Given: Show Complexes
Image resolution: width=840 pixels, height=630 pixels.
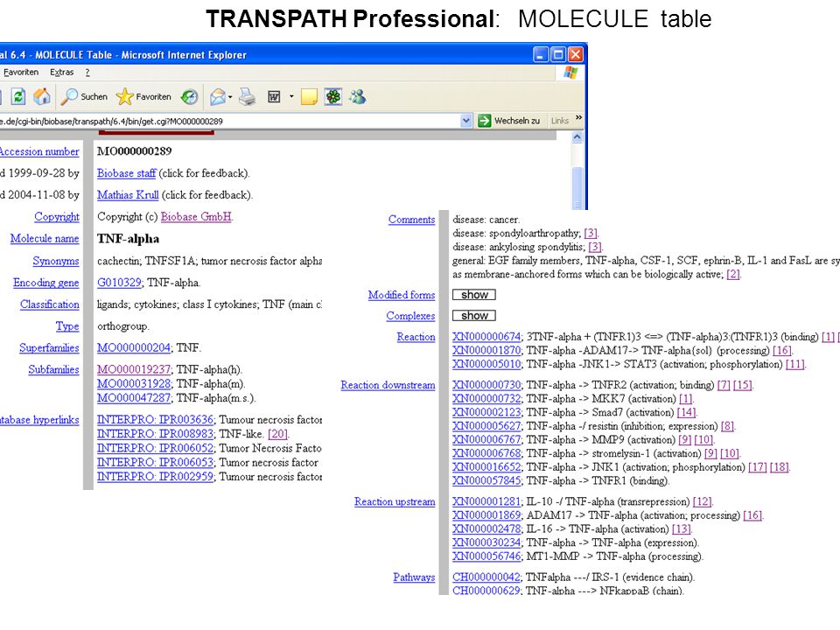Looking at the screenshot, I should click(474, 316).
